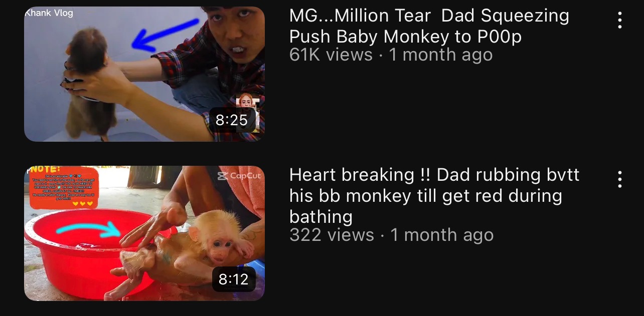Click the red basin in second thumbnail
Screen dimensions: 644x316
click(85, 250)
